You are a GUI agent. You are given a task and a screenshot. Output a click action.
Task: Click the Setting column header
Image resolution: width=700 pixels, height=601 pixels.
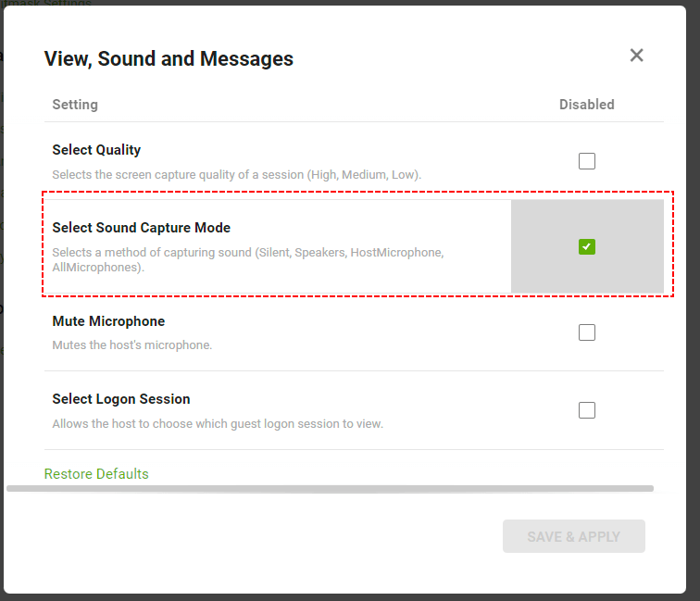point(75,105)
